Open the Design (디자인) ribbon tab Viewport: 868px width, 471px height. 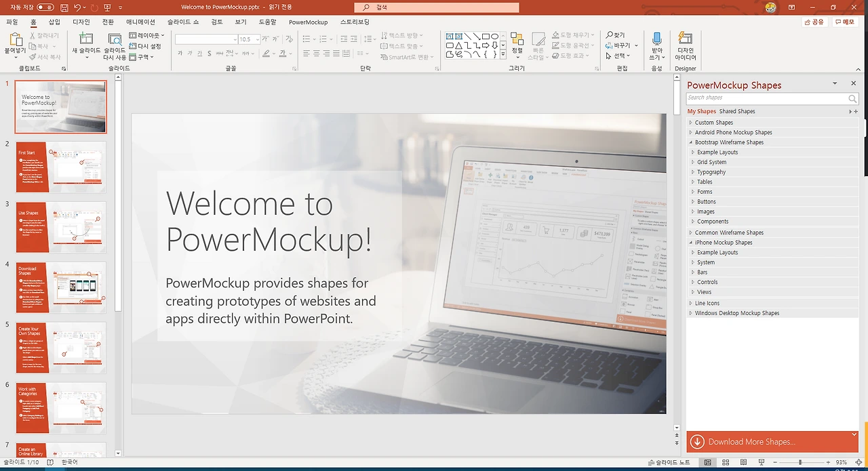(x=81, y=22)
